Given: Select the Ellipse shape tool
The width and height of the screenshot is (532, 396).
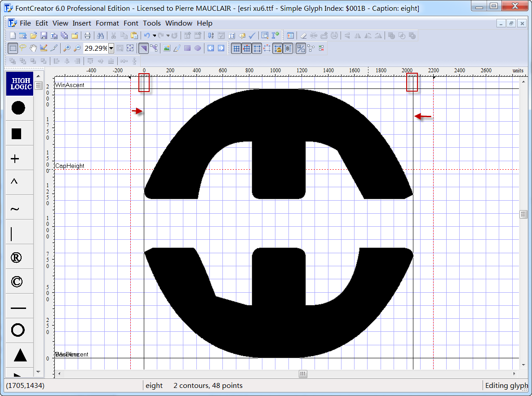Looking at the screenshot, I should pos(198,48).
